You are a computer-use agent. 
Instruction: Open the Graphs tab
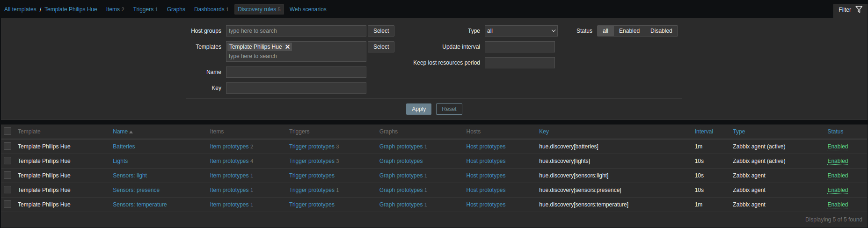click(176, 9)
